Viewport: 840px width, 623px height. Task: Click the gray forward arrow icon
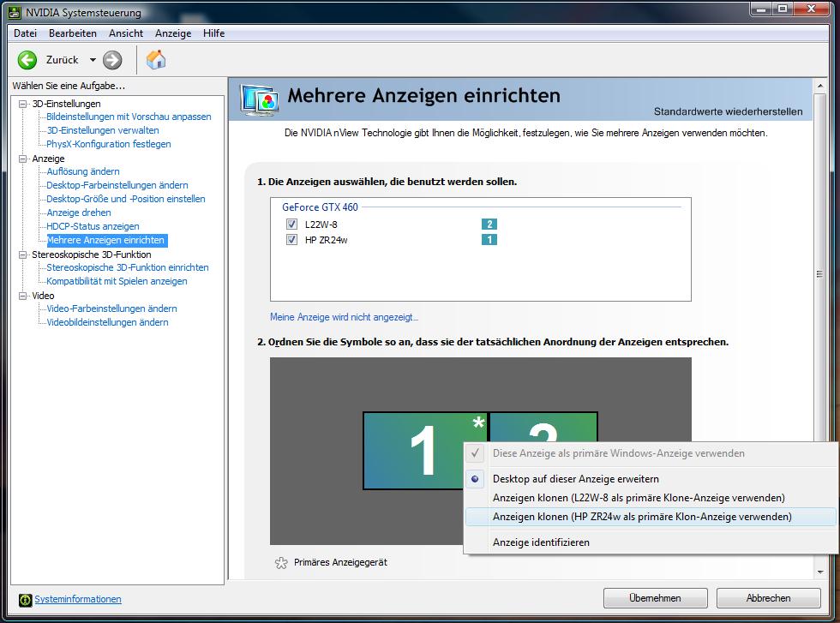click(x=112, y=60)
